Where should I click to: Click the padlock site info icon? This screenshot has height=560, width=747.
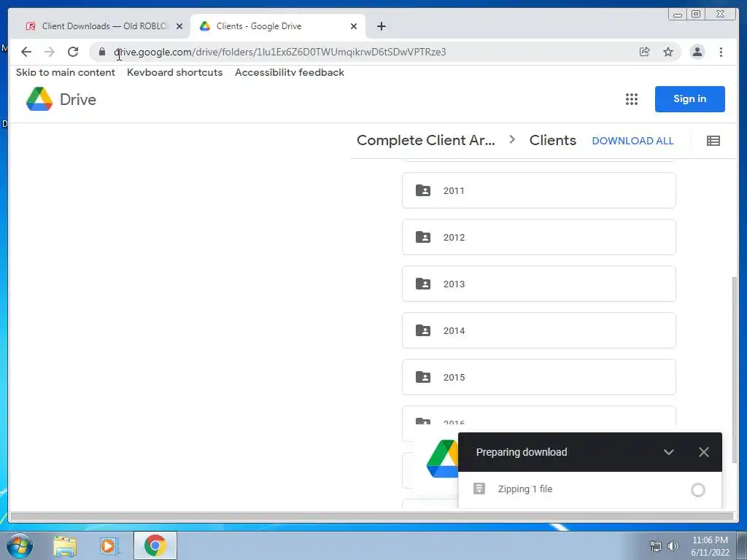pyautogui.click(x=102, y=52)
